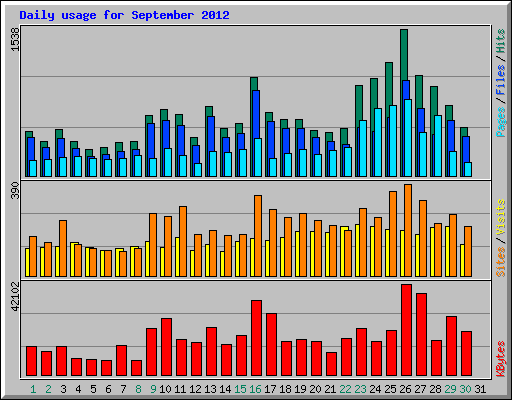Click day 29 on the date axis
The width and height of the screenshot is (512, 400).
point(450,389)
